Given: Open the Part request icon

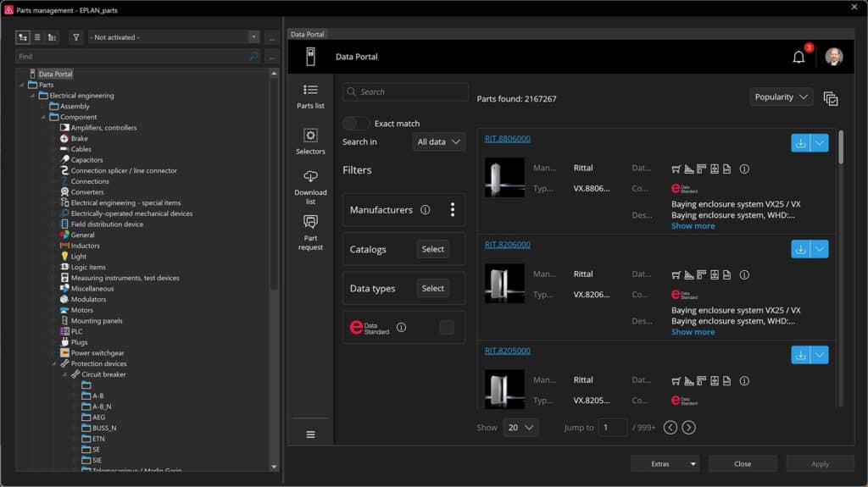Looking at the screenshot, I should tap(310, 222).
